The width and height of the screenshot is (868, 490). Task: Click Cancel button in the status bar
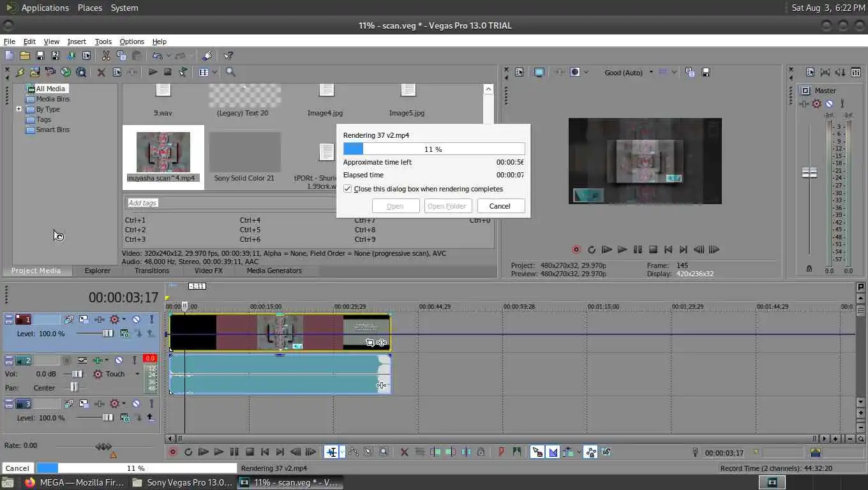pyautogui.click(x=17, y=468)
